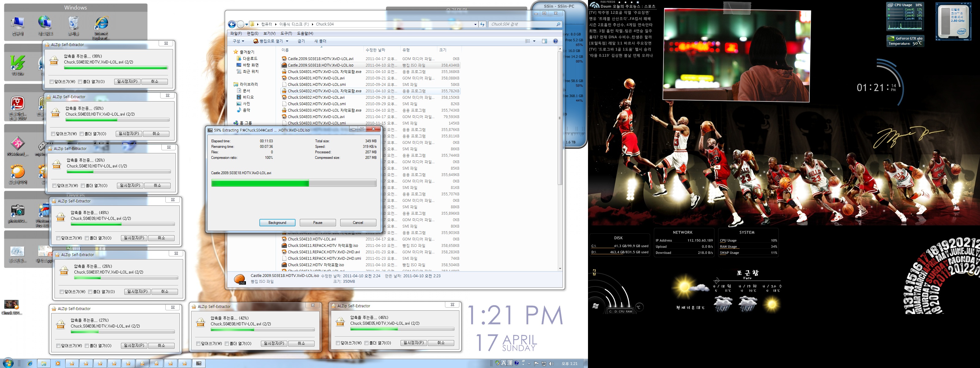
Task: Open the V3 Lite antivirus shortcut
Action: [x=17, y=65]
